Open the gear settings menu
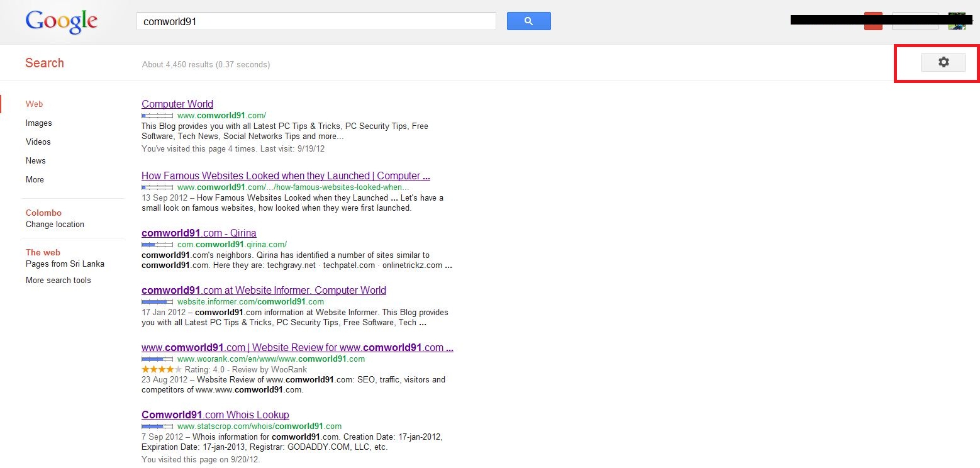 coord(943,62)
